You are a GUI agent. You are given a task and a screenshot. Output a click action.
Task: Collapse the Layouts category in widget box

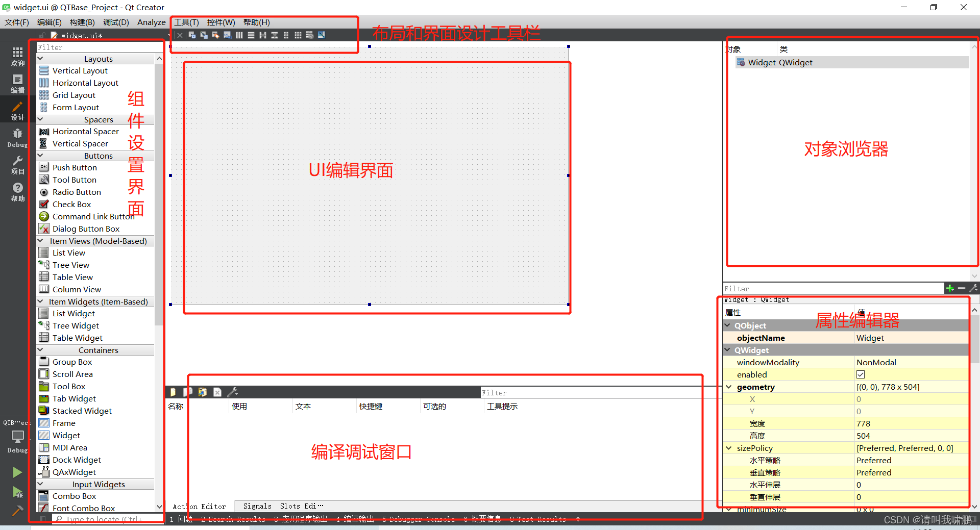[x=40, y=59]
